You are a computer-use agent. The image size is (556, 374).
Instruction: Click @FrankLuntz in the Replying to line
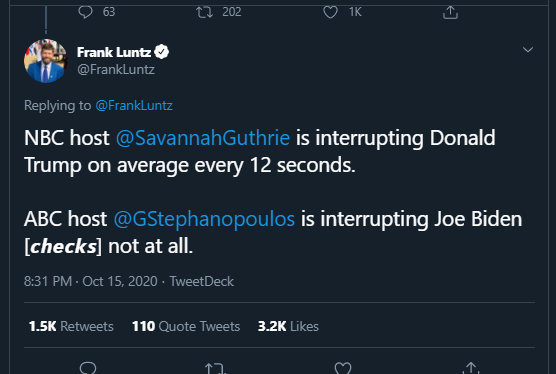[x=134, y=105]
